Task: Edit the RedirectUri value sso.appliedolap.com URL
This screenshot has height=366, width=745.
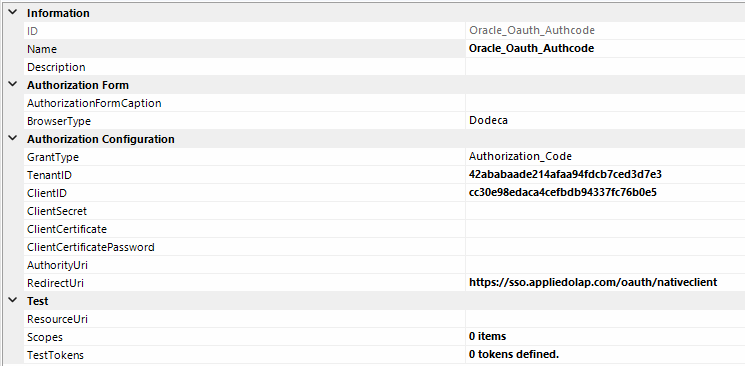Action: click(593, 283)
